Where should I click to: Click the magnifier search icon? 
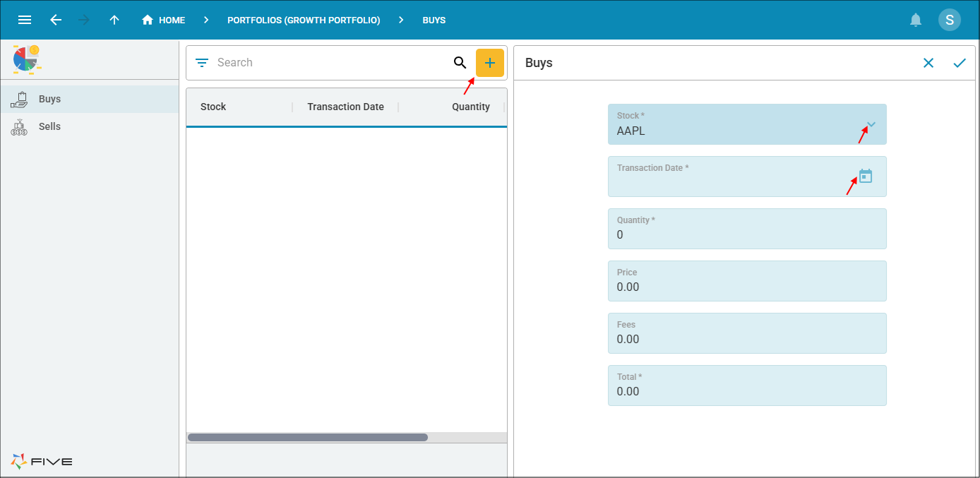[460, 63]
